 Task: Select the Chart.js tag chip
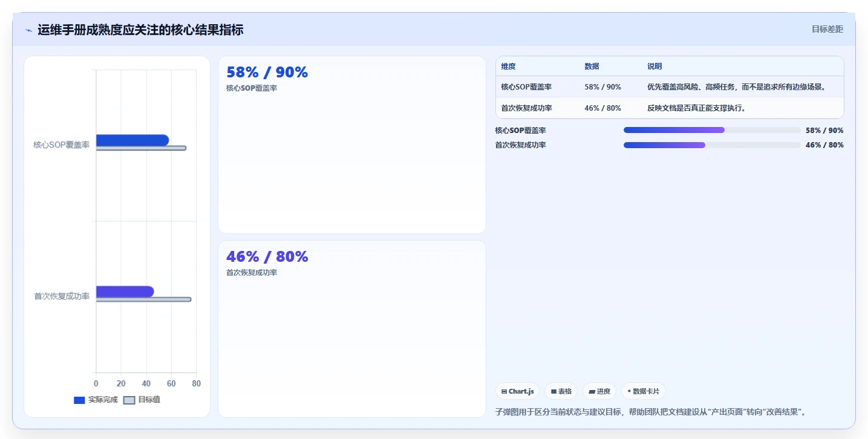517,391
